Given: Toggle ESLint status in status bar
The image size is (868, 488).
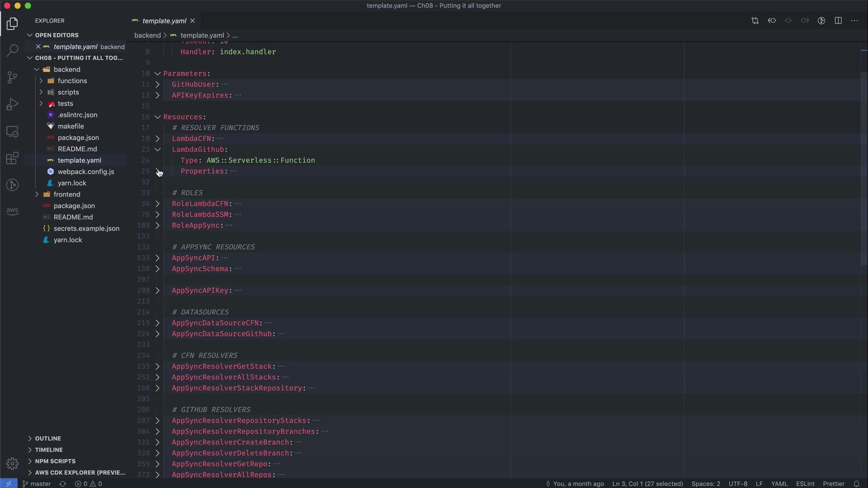Looking at the screenshot, I should 805,483.
